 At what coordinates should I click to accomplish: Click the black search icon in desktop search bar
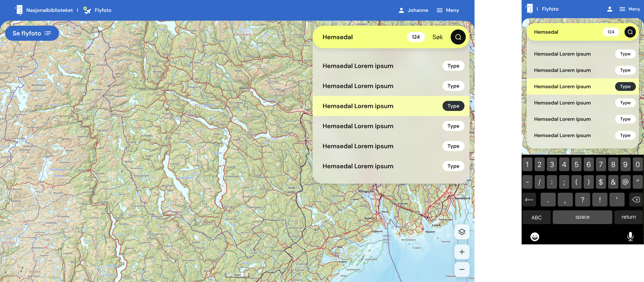point(458,37)
